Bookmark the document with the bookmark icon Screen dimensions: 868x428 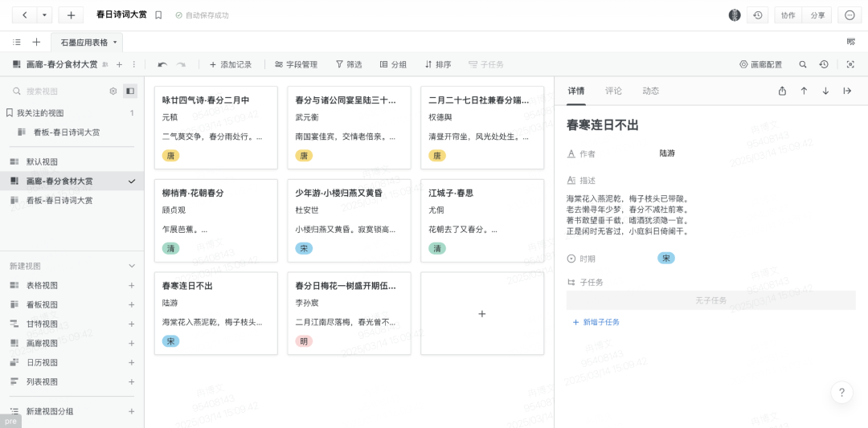(158, 15)
